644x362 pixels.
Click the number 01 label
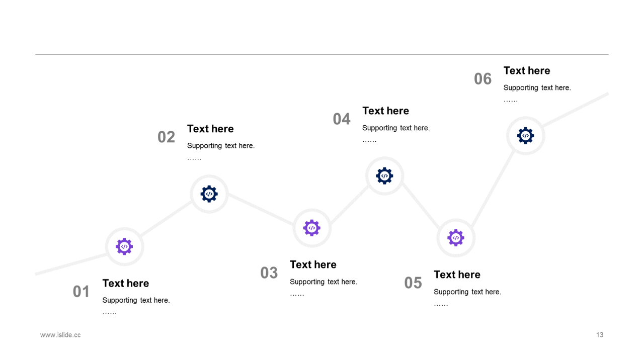pos(81,292)
